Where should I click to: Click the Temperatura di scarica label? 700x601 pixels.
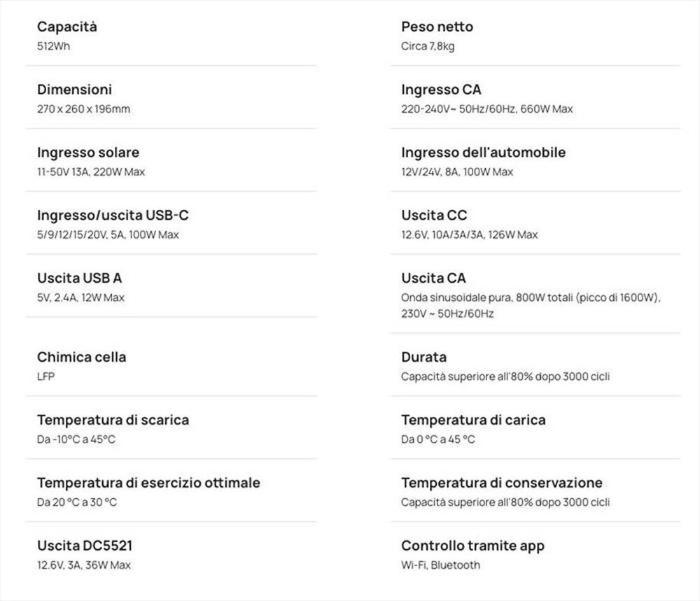113,420
